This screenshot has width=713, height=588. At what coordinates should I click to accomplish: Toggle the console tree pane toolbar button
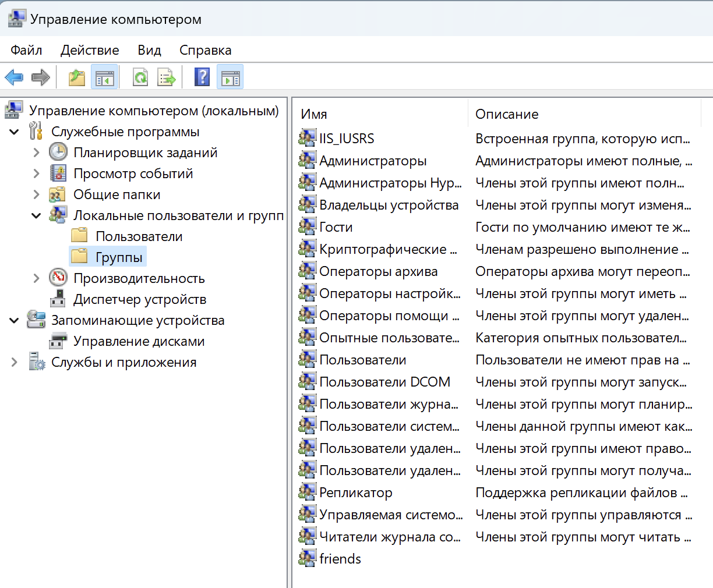click(x=105, y=77)
